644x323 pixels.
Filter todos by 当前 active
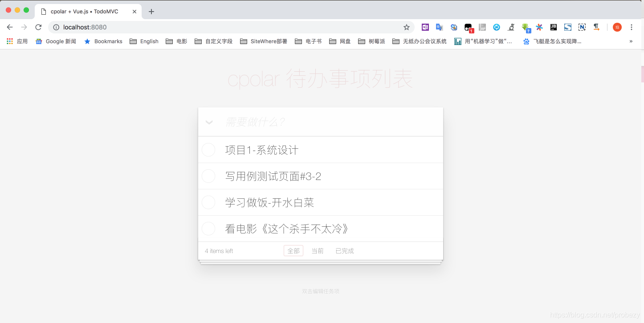(318, 251)
